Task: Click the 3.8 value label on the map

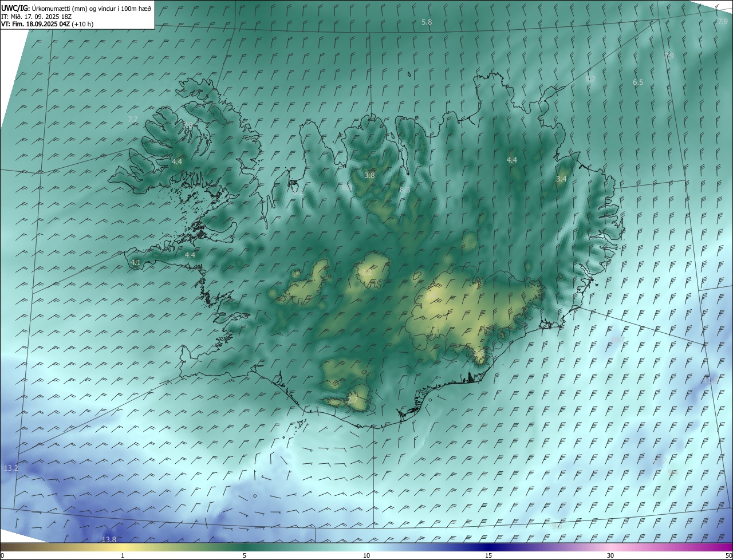Action: pyautogui.click(x=369, y=175)
